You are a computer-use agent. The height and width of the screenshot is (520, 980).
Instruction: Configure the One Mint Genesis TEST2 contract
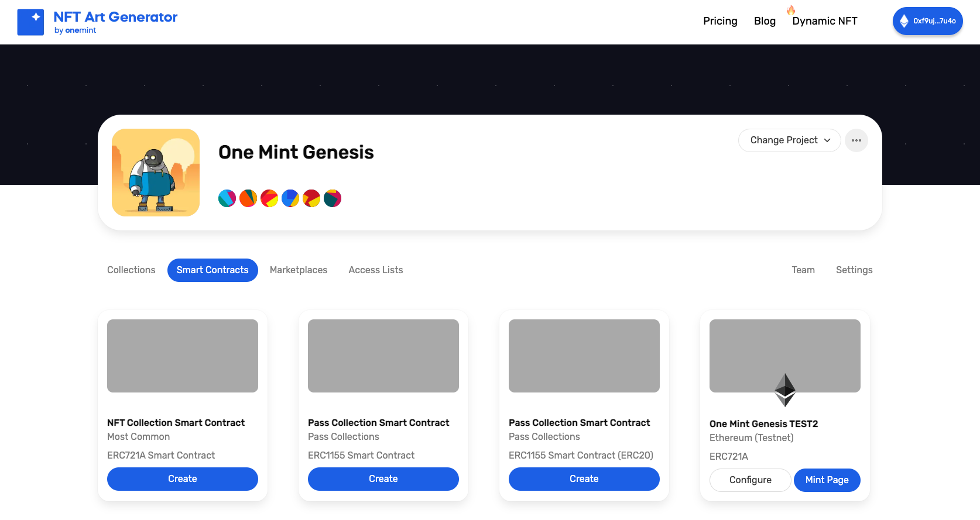(750, 480)
